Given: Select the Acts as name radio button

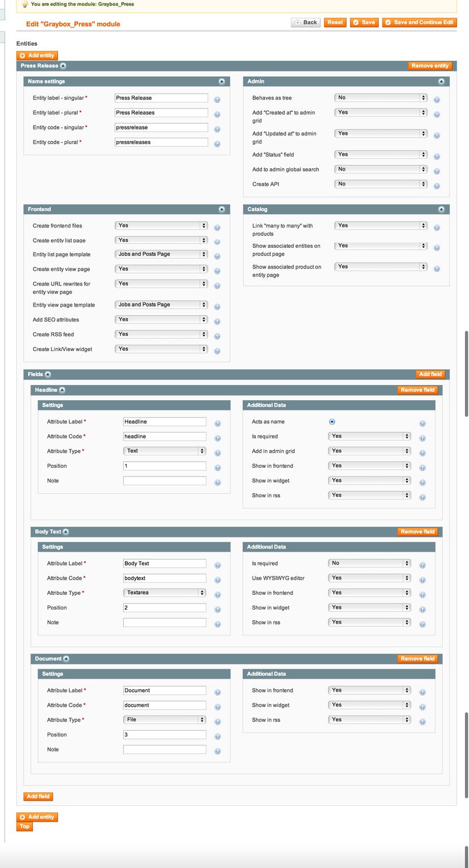Looking at the screenshot, I should [332, 421].
